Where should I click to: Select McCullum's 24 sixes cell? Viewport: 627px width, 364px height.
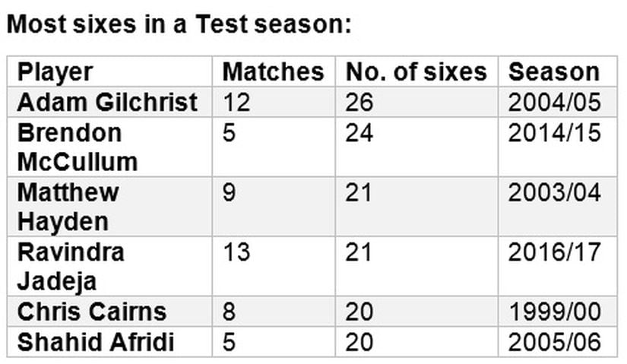416,147
